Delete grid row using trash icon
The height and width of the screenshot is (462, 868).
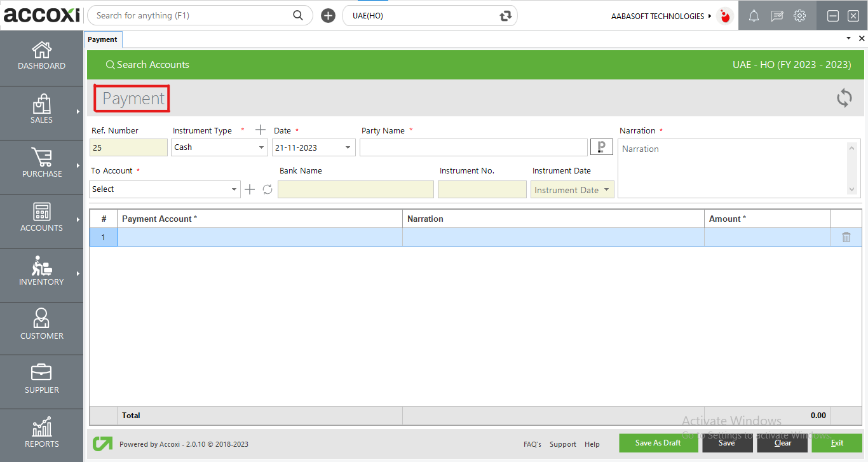846,236
